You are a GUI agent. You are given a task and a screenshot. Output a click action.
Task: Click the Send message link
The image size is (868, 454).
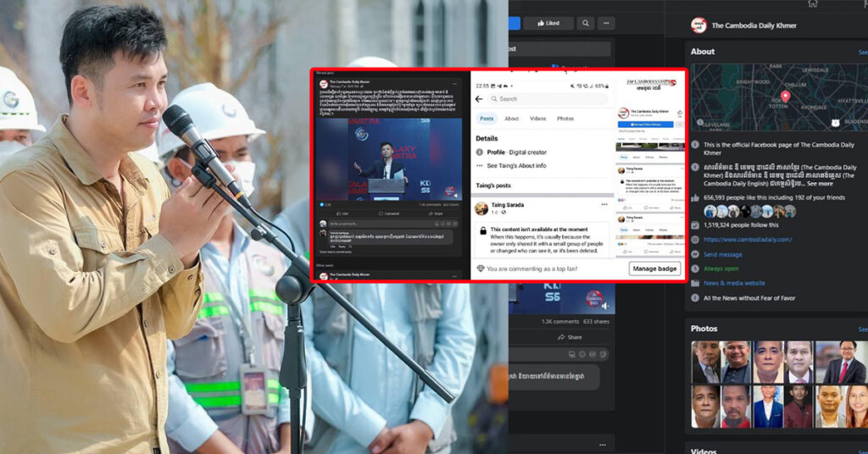[x=722, y=254]
